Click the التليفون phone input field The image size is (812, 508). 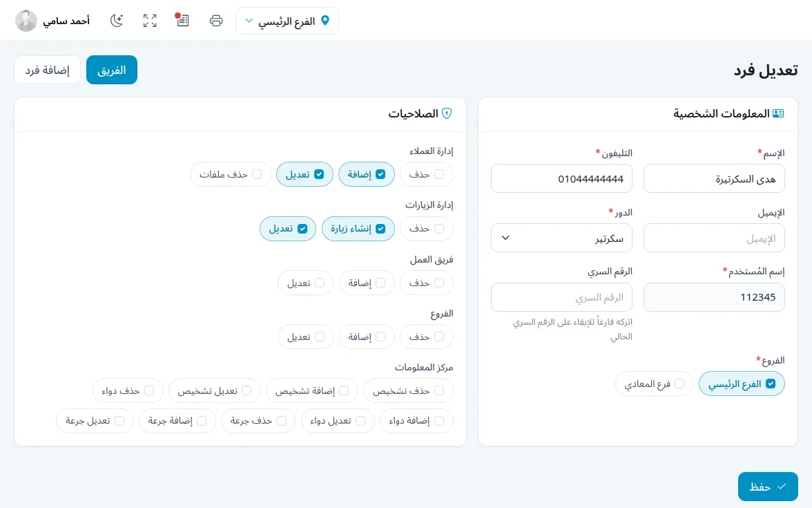(561, 179)
